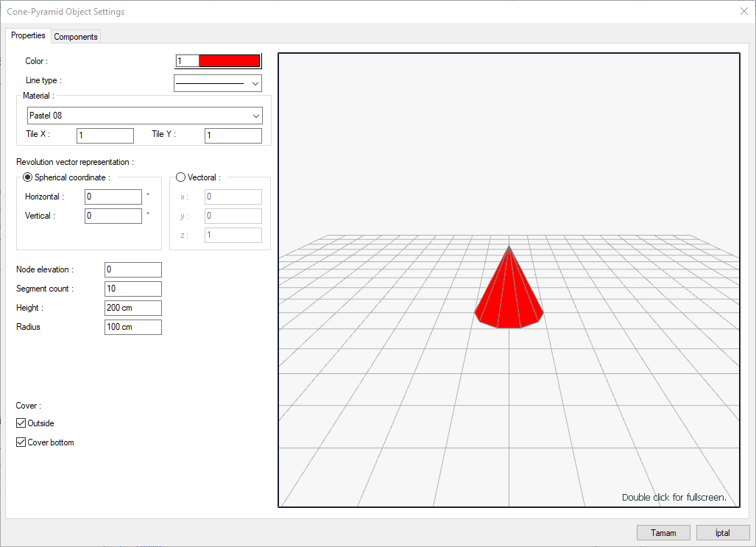Close the Cone-Pyramid Object Settings dialog

click(743, 11)
